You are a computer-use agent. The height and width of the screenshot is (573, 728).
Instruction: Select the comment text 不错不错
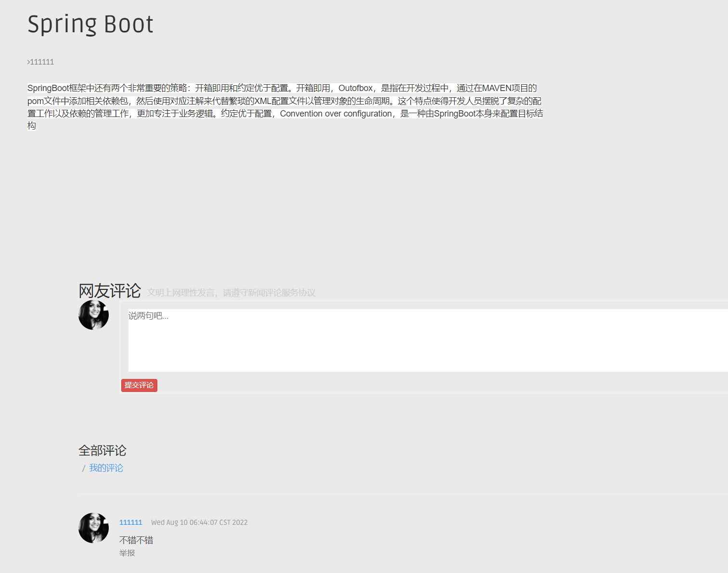pyautogui.click(x=136, y=539)
